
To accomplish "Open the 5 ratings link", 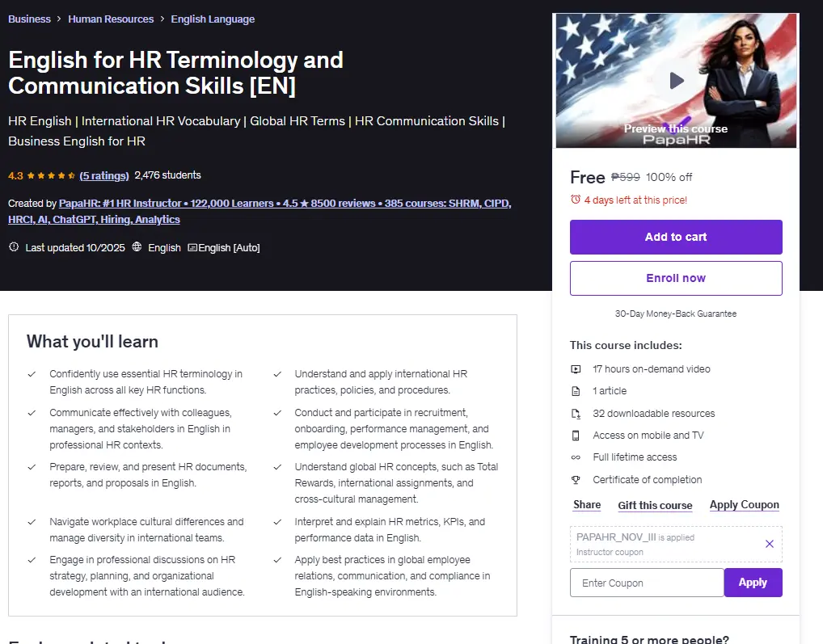I will pos(104,175).
